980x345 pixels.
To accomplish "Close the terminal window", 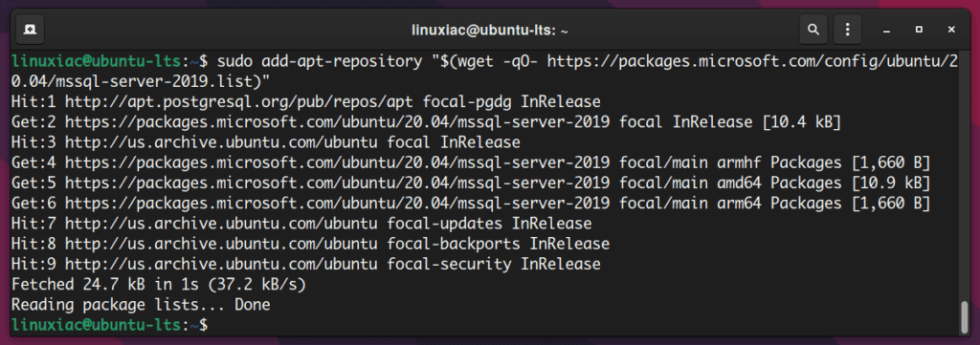I will 951,30.
